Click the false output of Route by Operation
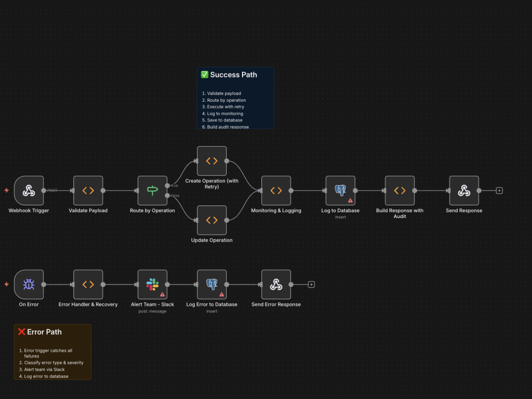Viewport: 532px width, 399px height. click(167, 195)
